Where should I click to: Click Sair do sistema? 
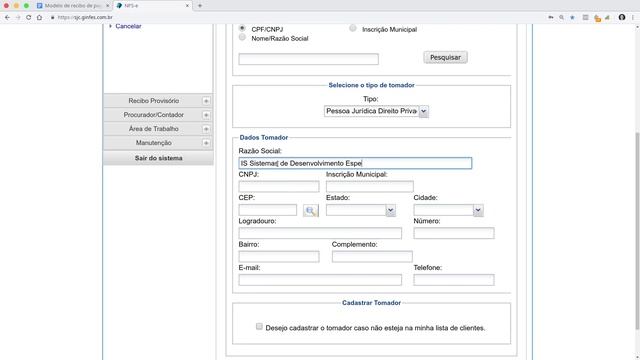point(158,158)
